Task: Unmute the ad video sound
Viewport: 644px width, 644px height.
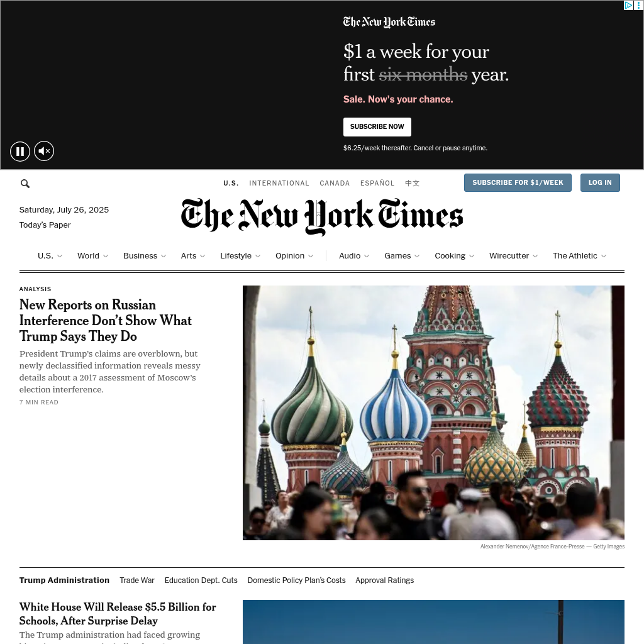Action: click(x=44, y=151)
